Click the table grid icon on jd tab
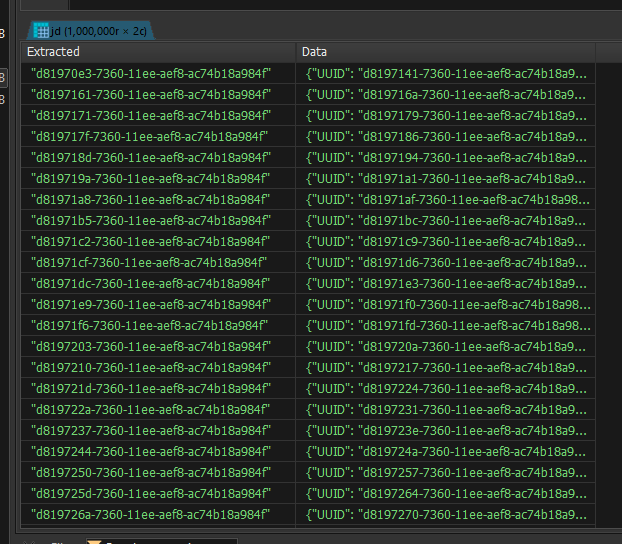 coord(42,31)
